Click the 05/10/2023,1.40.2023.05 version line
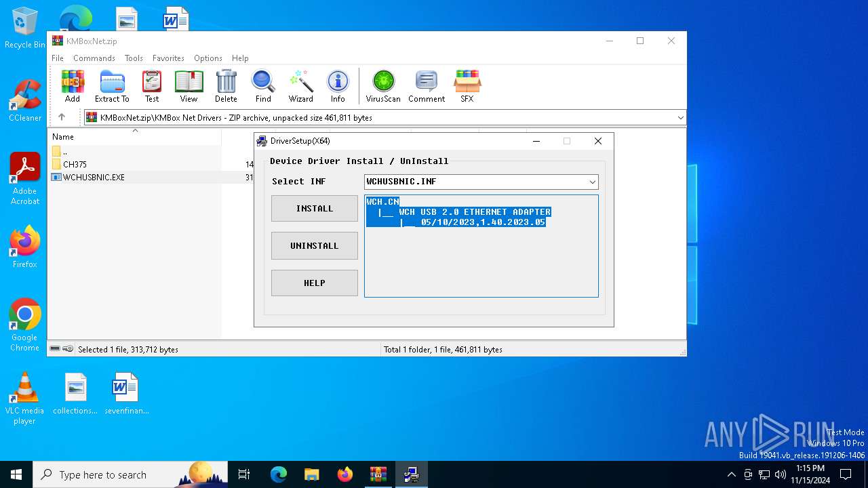This screenshot has width=868, height=488. (483, 222)
